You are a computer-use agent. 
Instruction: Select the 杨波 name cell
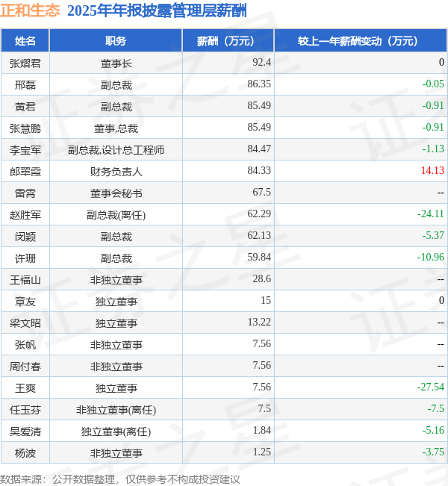tap(25, 453)
